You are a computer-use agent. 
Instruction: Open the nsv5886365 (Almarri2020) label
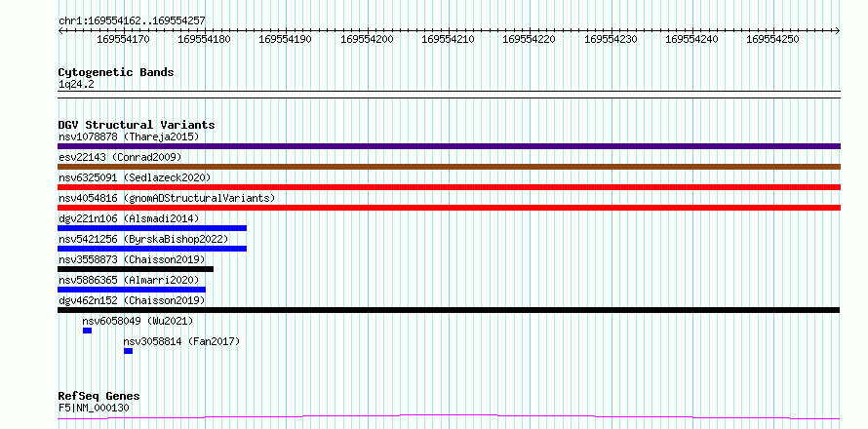[129, 280]
